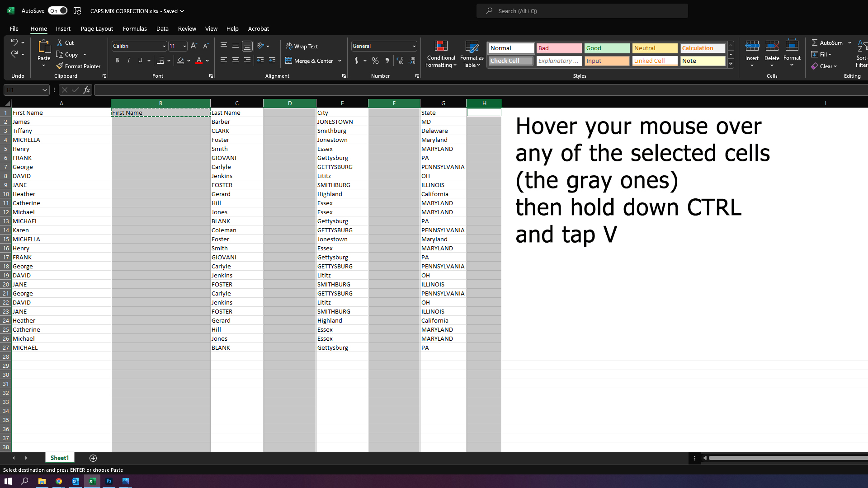Click the Redo icon
Image resolution: width=868 pixels, height=488 pixels.
click(14, 54)
